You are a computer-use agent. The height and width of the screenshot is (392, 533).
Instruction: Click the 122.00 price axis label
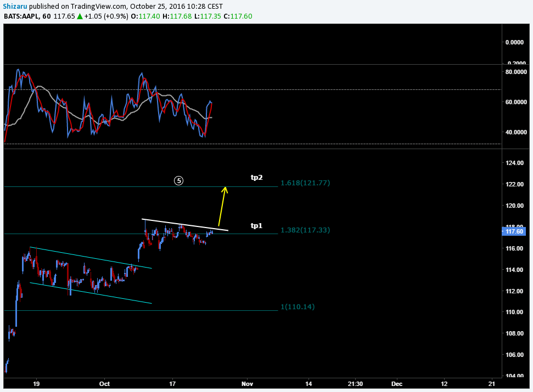point(515,184)
